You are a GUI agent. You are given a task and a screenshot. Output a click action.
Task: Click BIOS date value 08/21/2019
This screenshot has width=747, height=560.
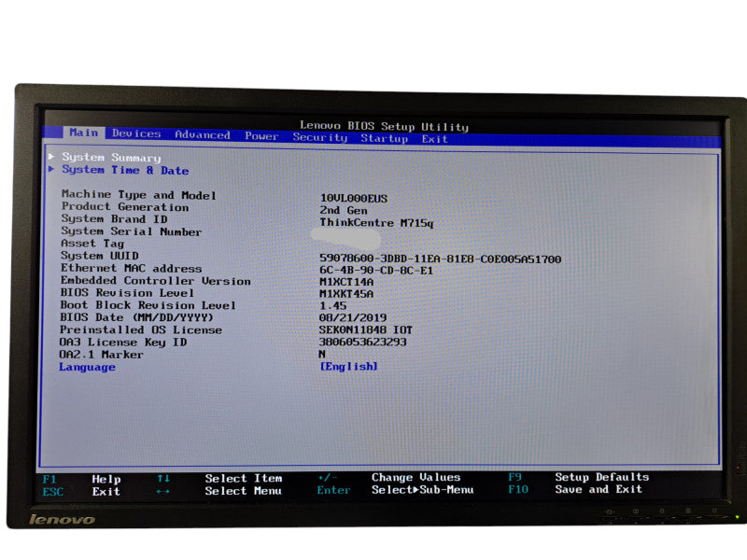353,317
